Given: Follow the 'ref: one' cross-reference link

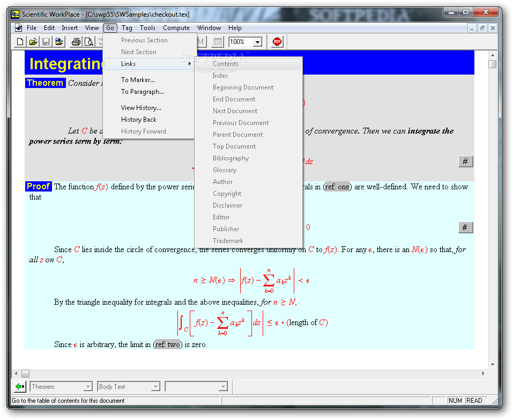Looking at the screenshot, I should (x=337, y=187).
